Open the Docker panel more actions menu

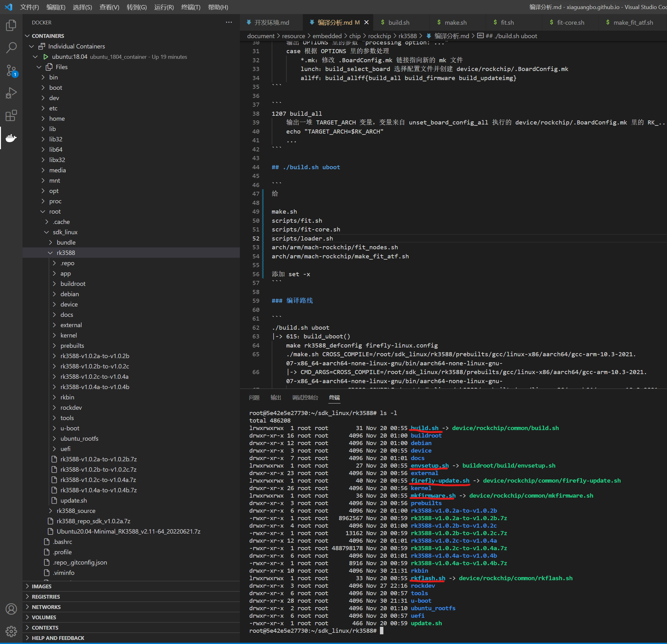pyautogui.click(x=229, y=22)
